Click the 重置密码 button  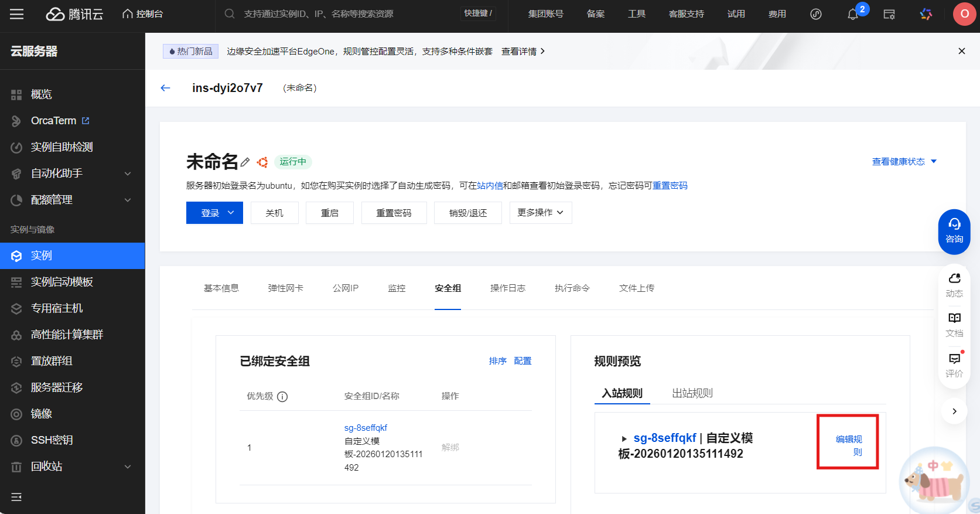(394, 213)
